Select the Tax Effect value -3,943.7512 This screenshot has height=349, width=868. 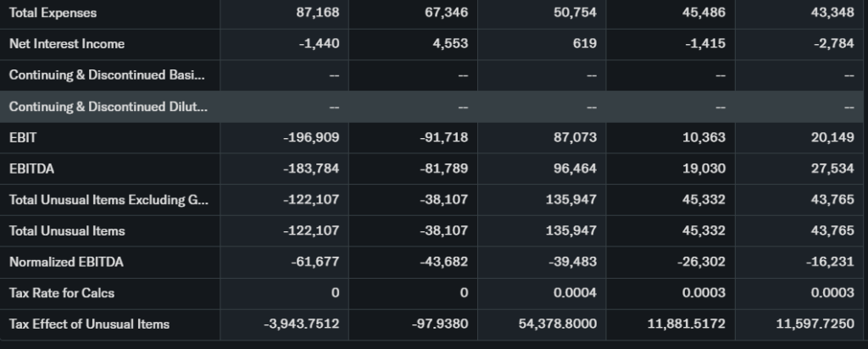pos(302,324)
